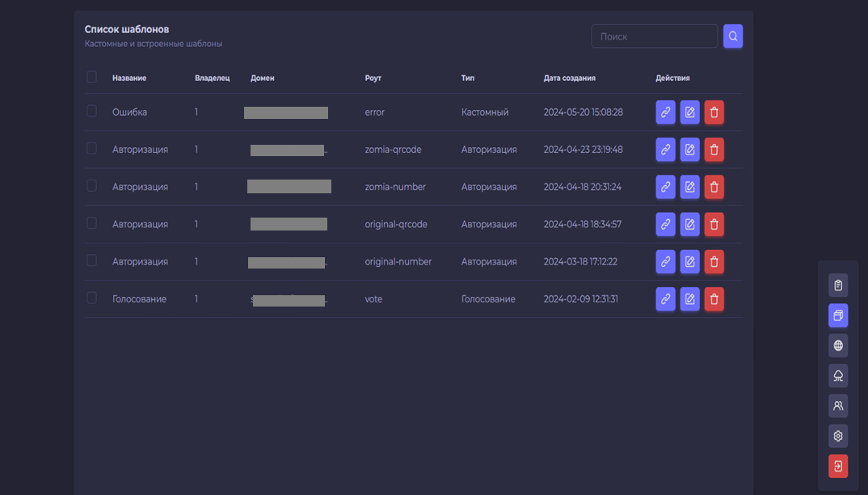Screen dimensions: 868x495
Task: Focus the Поиск search field
Action: pyautogui.click(x=654, y=36)
